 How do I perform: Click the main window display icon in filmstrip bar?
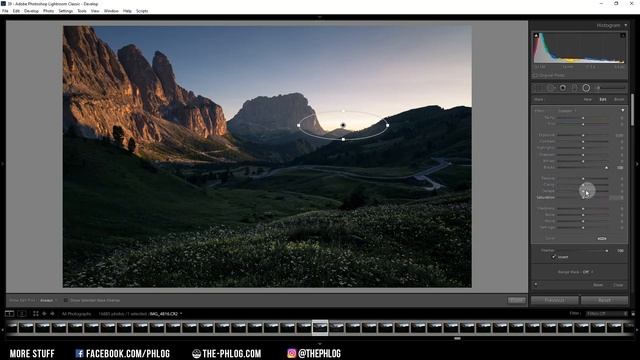tap(9, 313)
